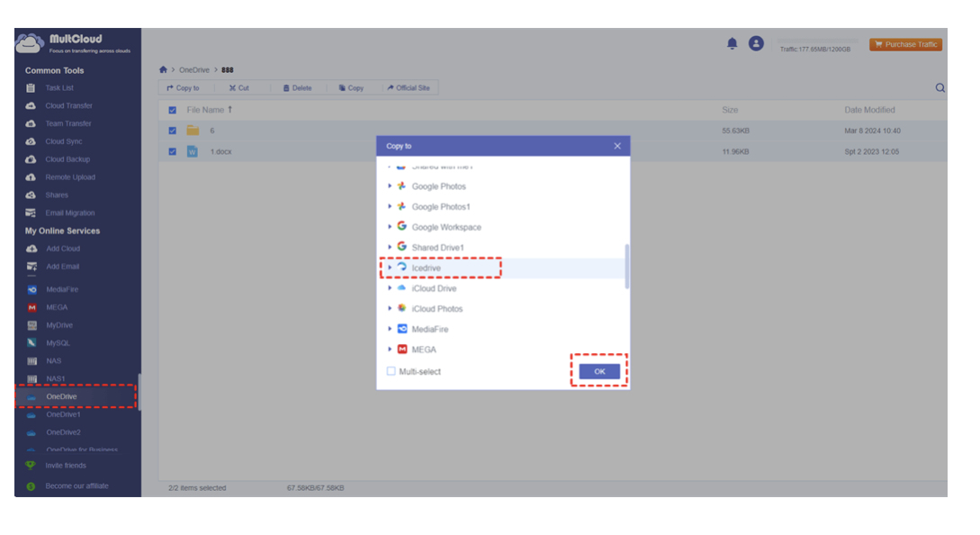This screenshot has width=980, height=535.
Task: Select the NAS sidebar icon
Action: tap(31, 361)
